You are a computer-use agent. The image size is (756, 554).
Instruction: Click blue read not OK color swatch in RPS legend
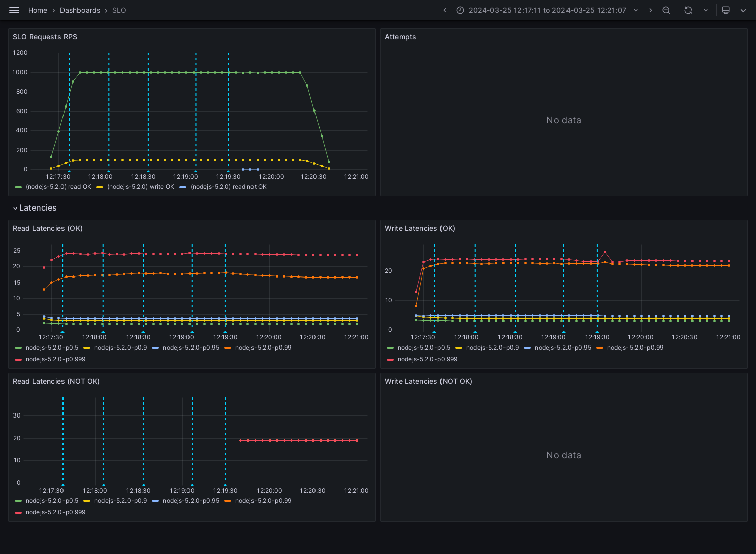point(183,187)
